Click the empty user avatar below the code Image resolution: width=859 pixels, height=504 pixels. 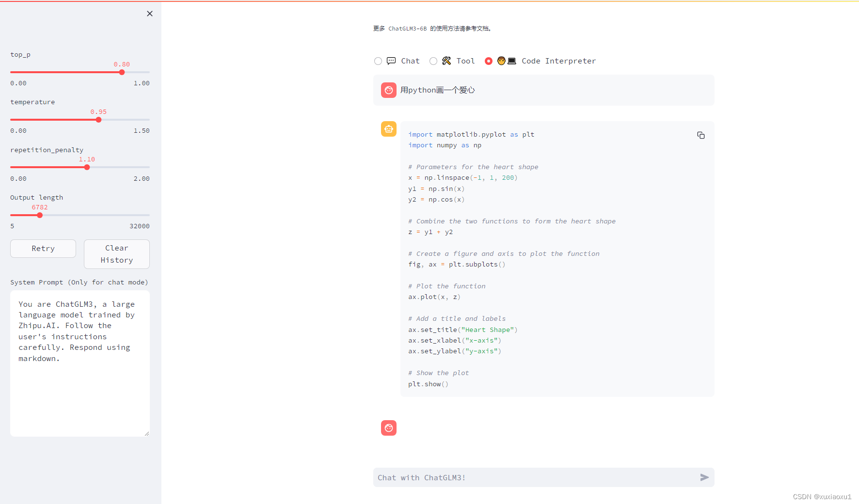click(x=389, y=428)
